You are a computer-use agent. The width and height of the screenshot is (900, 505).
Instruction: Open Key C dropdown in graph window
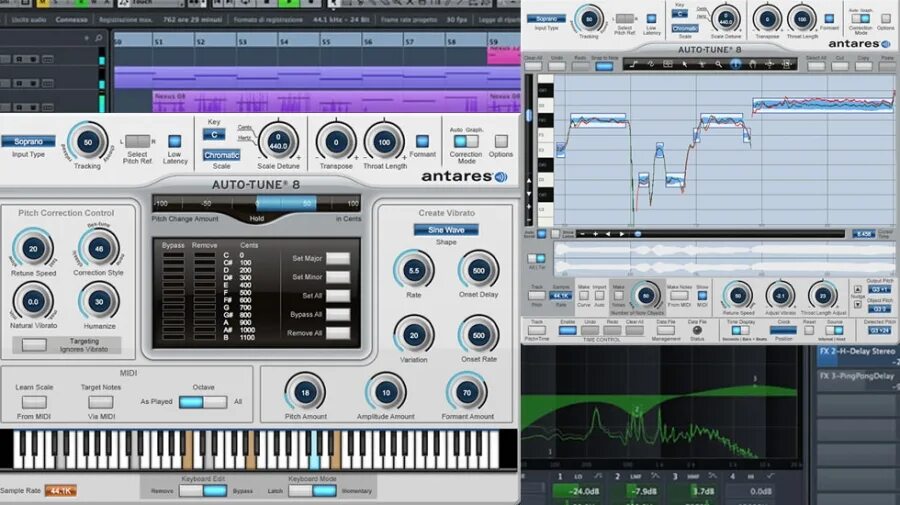coord(680,13)
